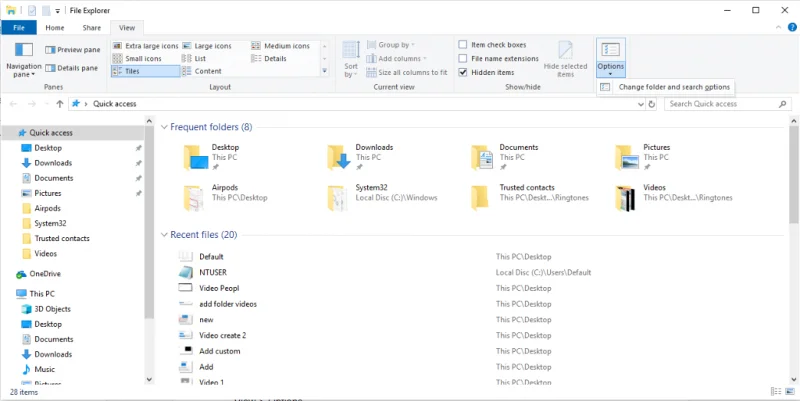Viewport: 800px width, 401px height.
Task: Toggle File name extensions checkbox
Action: tap(463, 59)
